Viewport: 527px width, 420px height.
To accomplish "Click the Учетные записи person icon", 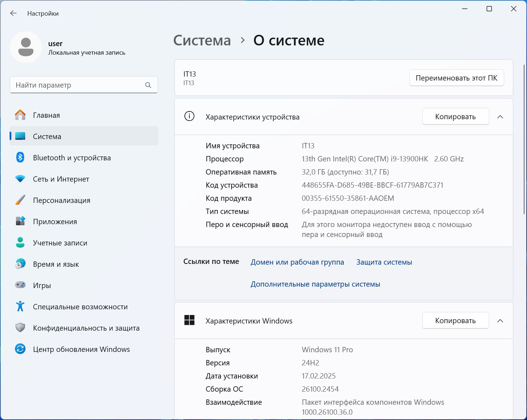I will (x=20, y=242).
